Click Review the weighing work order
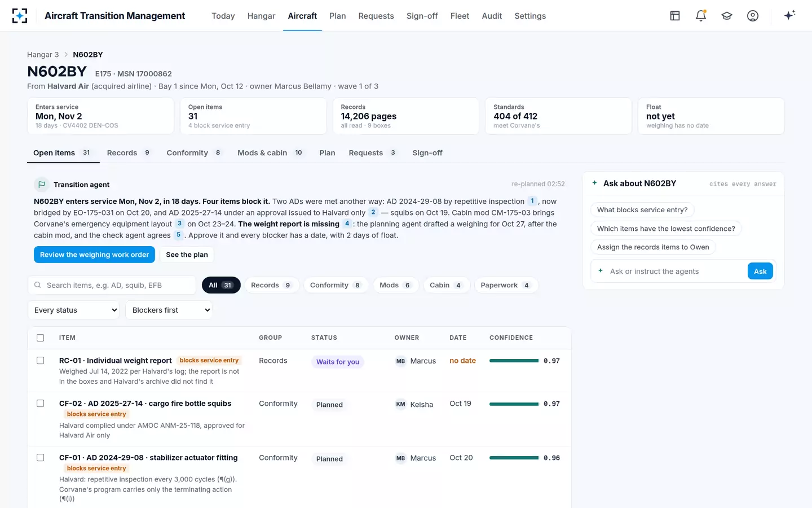812x508 pixels. [94, 255]
